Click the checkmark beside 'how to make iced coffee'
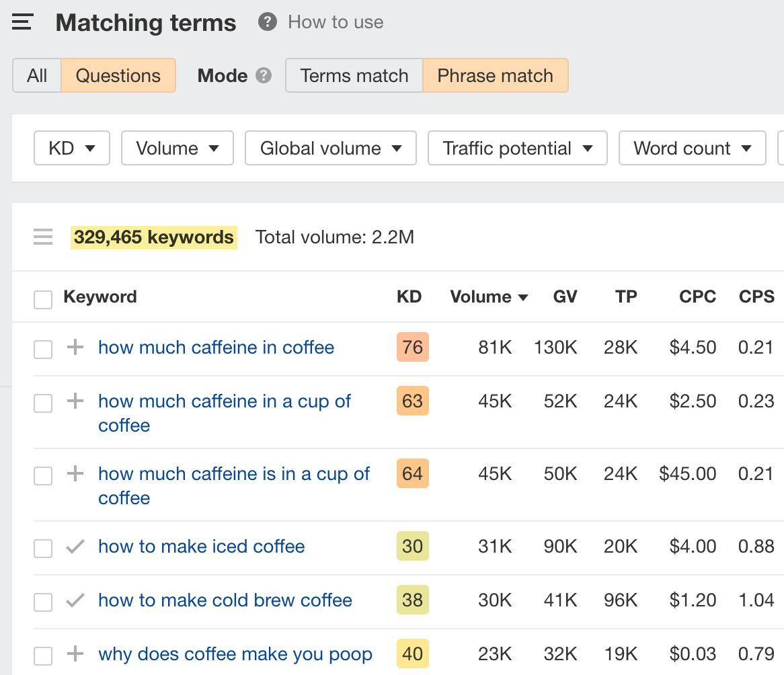The width and height of the screenshot is (784, 675). click(x=75, y=547)
